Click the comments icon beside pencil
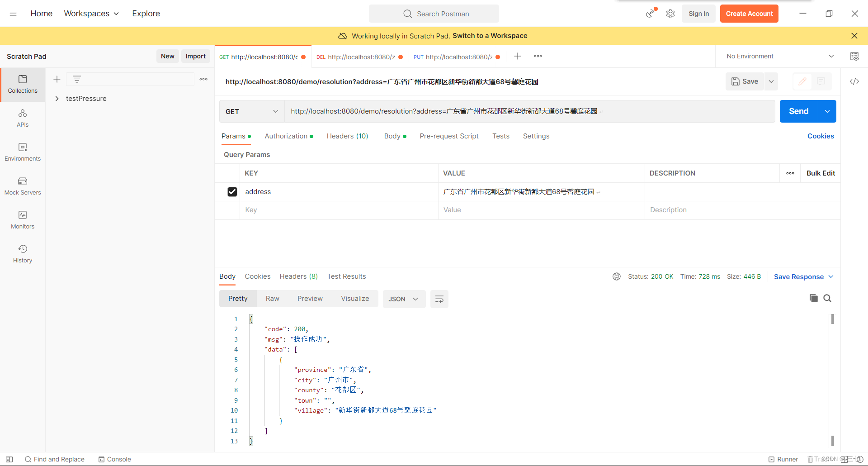This screenshot has height=466, width=868. [x=821, y=81]
